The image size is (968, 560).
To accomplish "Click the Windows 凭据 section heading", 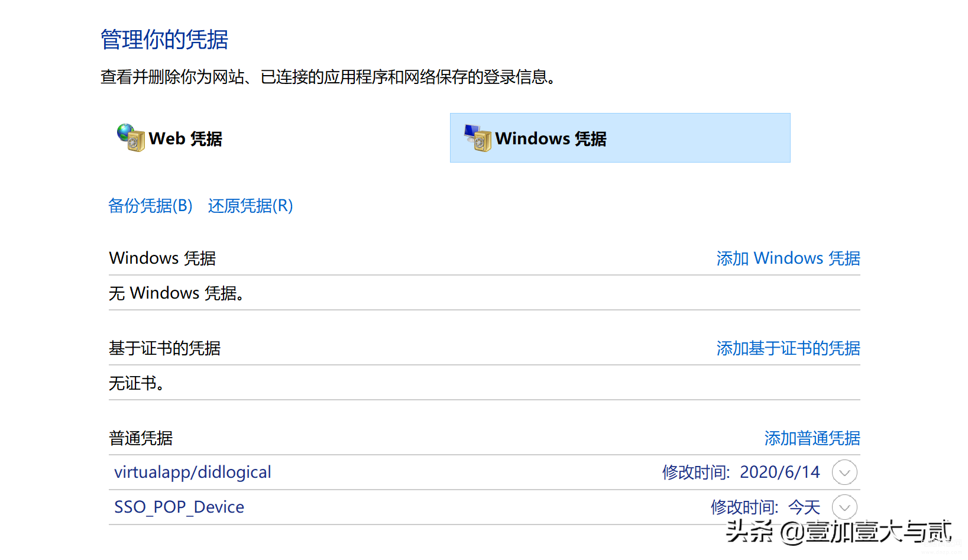I will [x=163, y=258].
